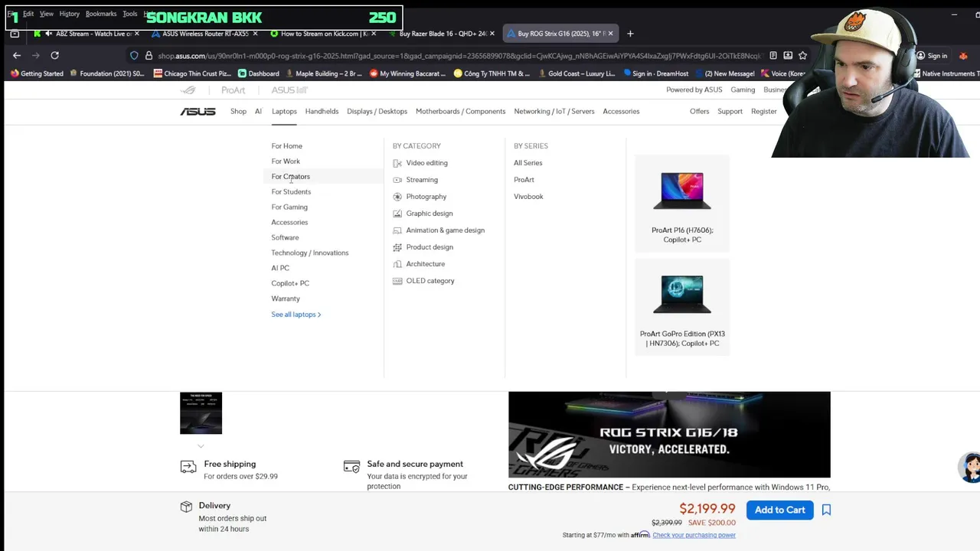The image size is (980, 551).
Task: Select For Students in the laptops submenu
Action: coord(291,192)
